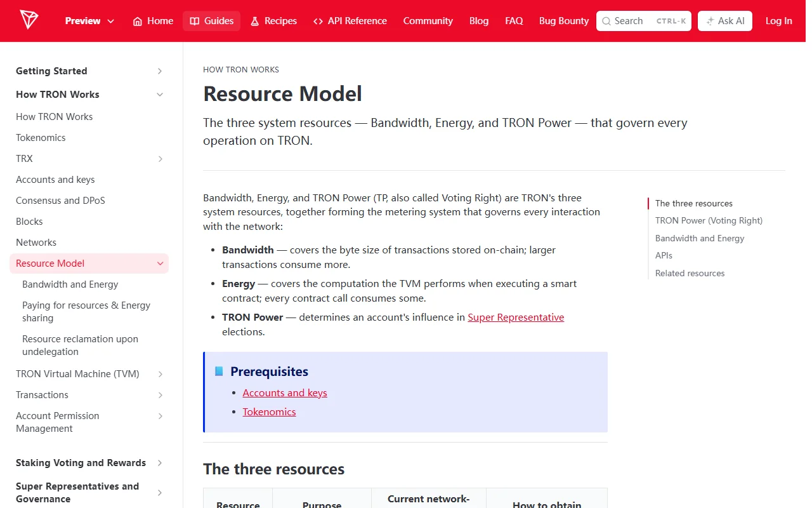The height and width of the screenshot is (508, 812).
Task: Expand Staking Voting and Rewards chevron
Action: tap(160, 463)
